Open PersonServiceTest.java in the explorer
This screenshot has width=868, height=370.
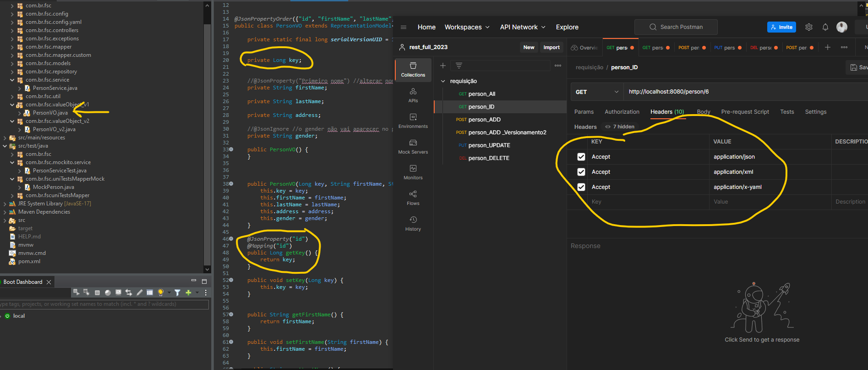60,171
